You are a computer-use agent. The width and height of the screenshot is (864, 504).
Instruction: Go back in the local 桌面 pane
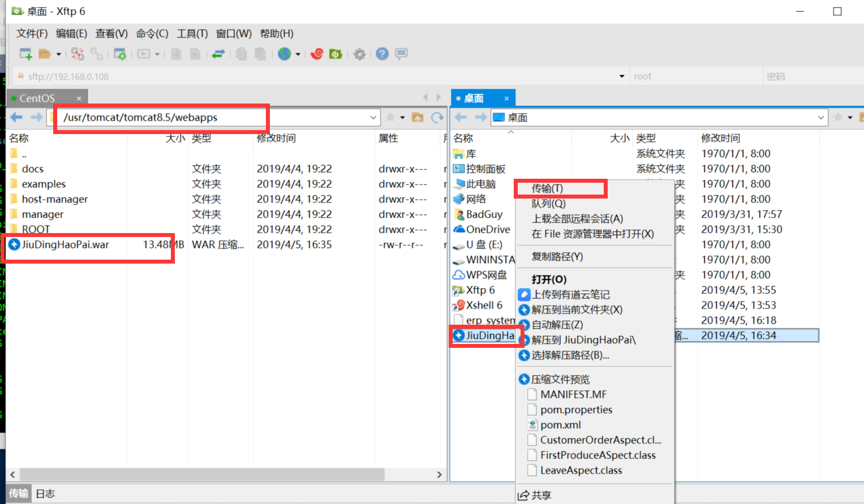click(x=461, y=117)
